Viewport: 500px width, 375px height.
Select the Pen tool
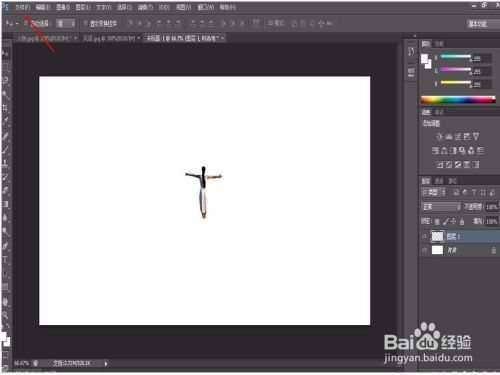(x=6, y=246)
